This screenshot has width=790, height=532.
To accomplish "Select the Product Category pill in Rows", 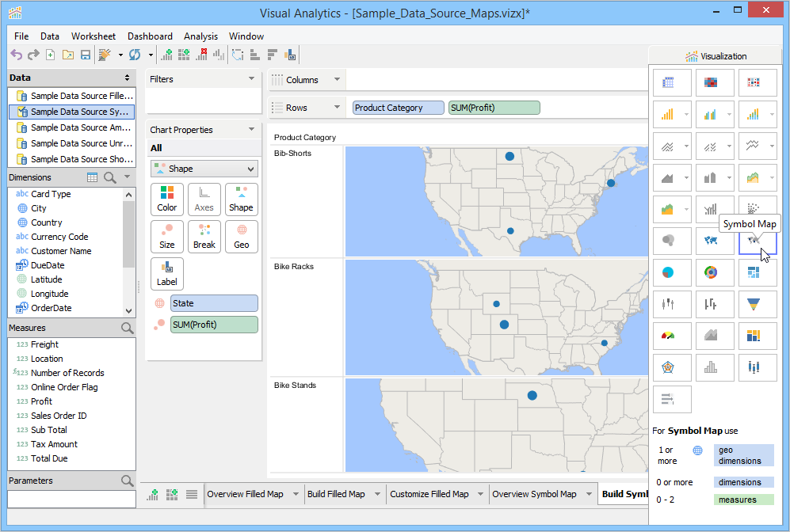I will point(399,108).
